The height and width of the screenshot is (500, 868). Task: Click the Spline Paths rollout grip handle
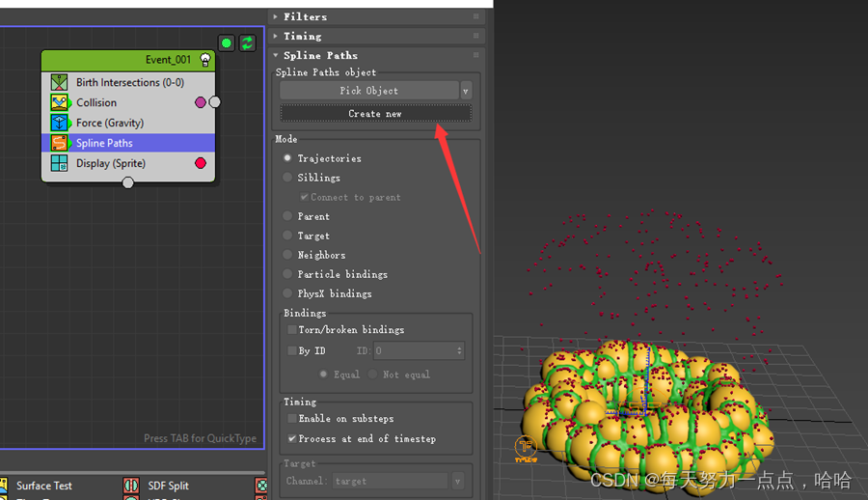click(476, 55)
